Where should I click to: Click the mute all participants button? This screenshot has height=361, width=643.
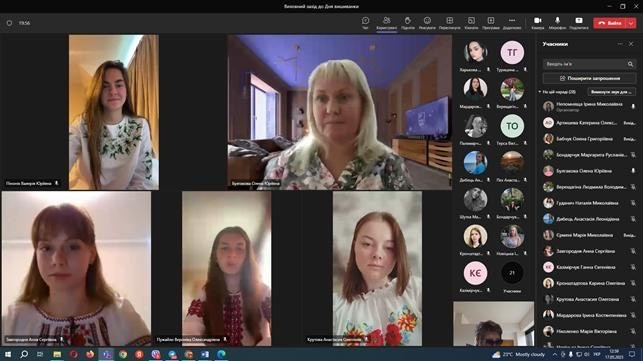pyautogui.click(x=611, y=92)
